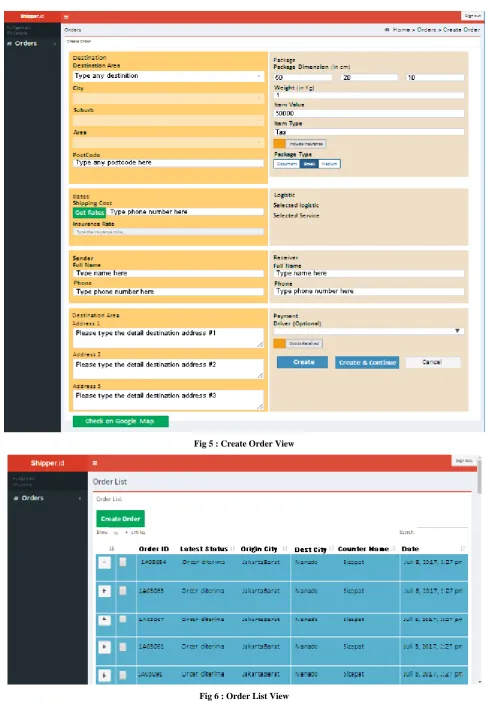This screenshot has width=487, height=727.
Task: Focus the Sender Phone field
Action: pos(168,292)
